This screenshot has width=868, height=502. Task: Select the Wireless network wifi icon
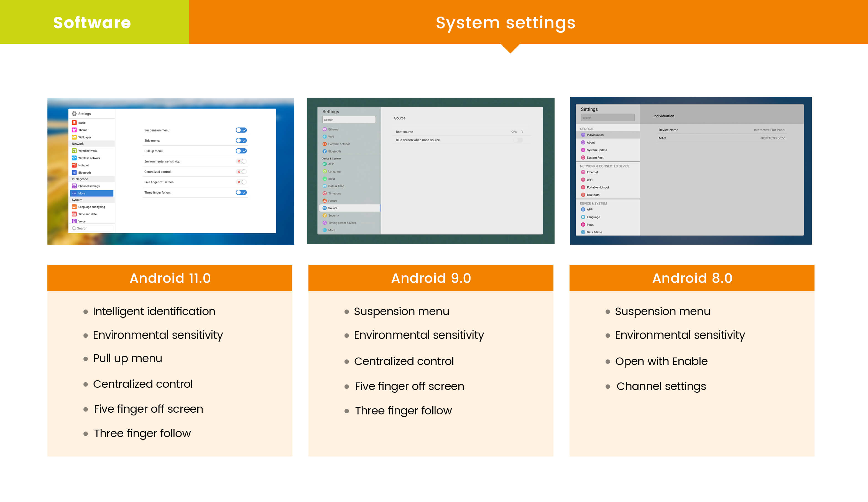[x=74, y=158]
